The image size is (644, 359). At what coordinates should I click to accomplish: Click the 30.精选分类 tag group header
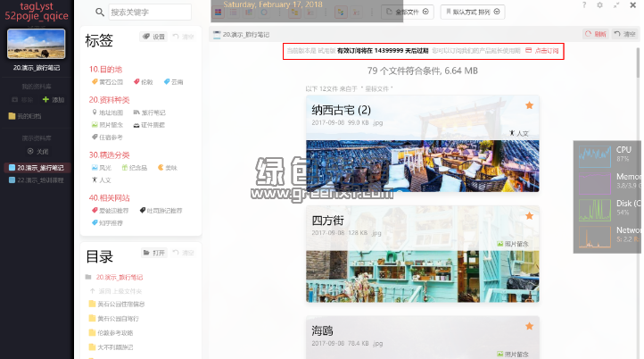(109, 155)
